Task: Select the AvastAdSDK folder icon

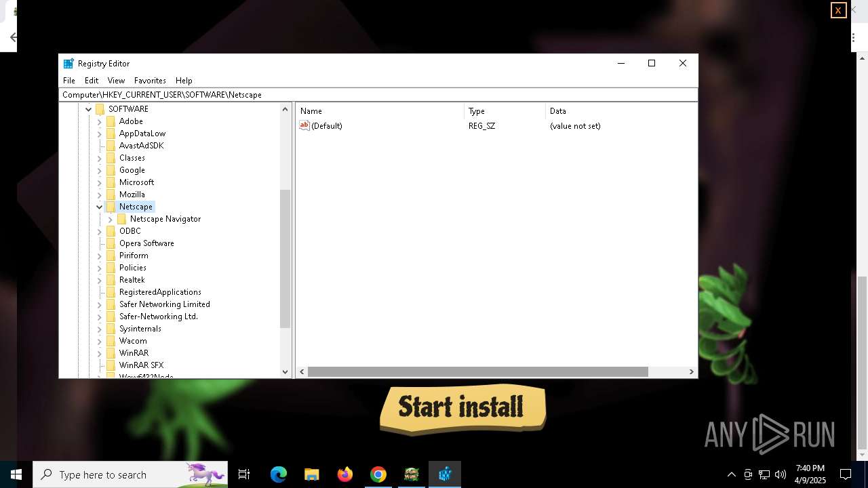Action: [111, 146]
